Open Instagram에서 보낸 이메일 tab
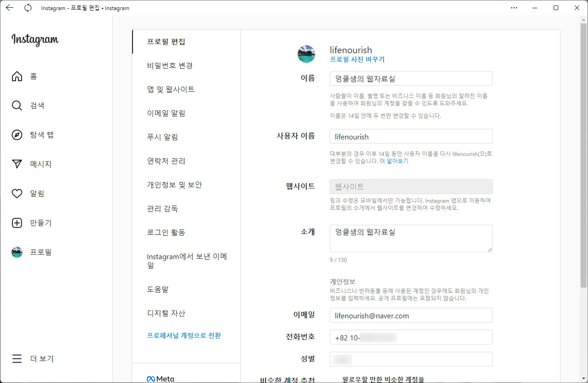Viewport: 588px width, 383px height. tap(186, 261)
